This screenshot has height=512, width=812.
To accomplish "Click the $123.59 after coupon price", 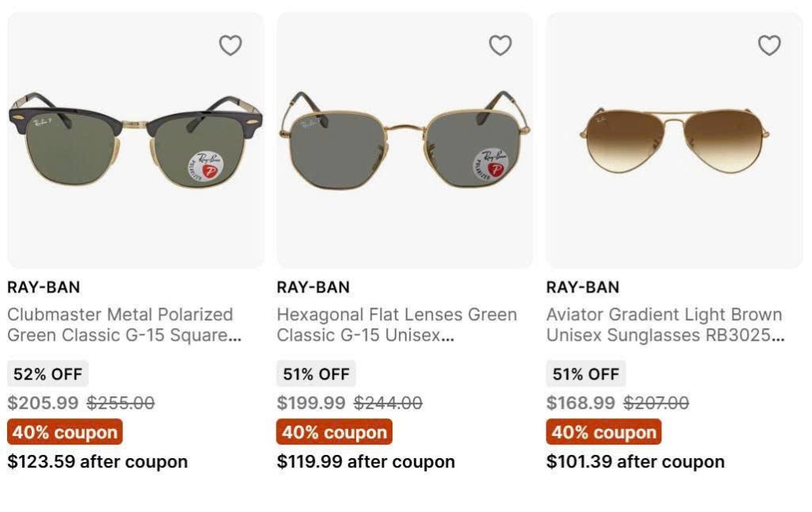I will pos(98,461).
